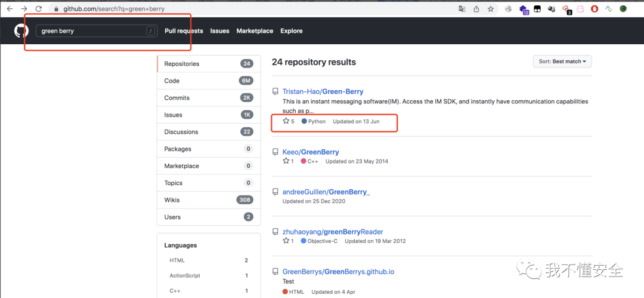Click the browser forward arrow
Screen dimensions: 644x298
pyautogui.click(x=24, y=8)
